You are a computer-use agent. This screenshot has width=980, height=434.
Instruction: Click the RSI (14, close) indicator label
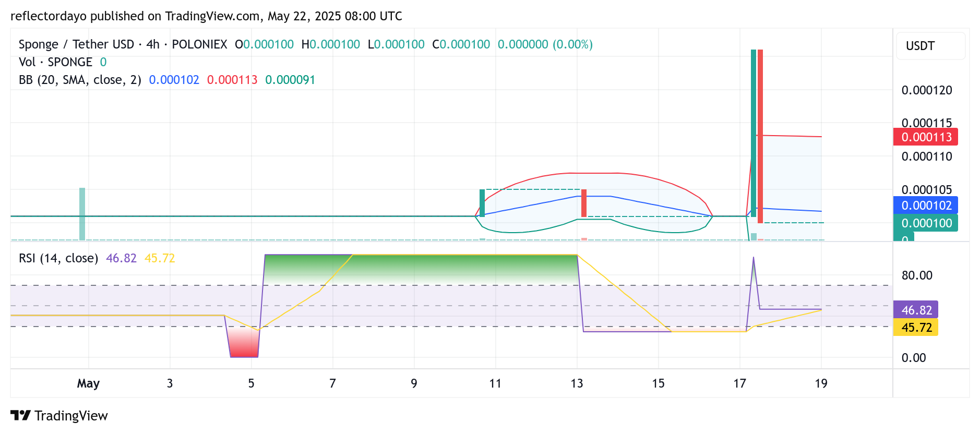58,258
